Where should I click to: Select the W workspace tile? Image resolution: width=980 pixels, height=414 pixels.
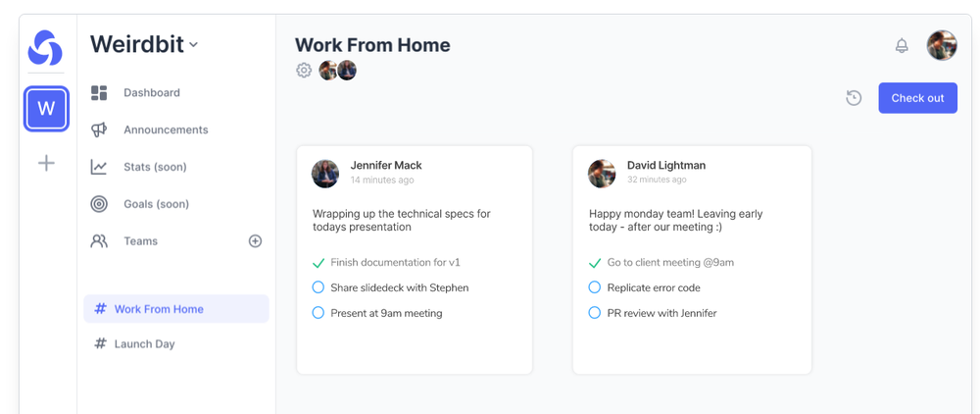[46, 109]
